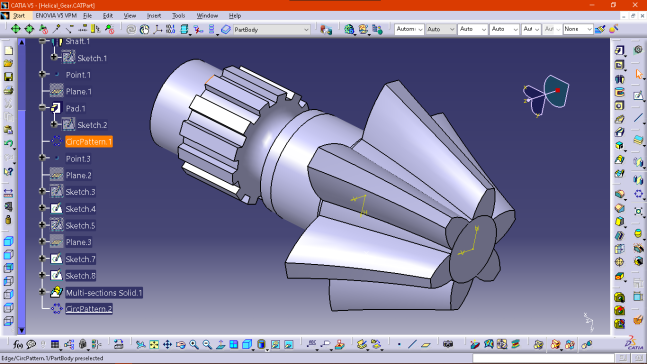Click the New document icon
The image size is (647, 364).
pos(8,50)
